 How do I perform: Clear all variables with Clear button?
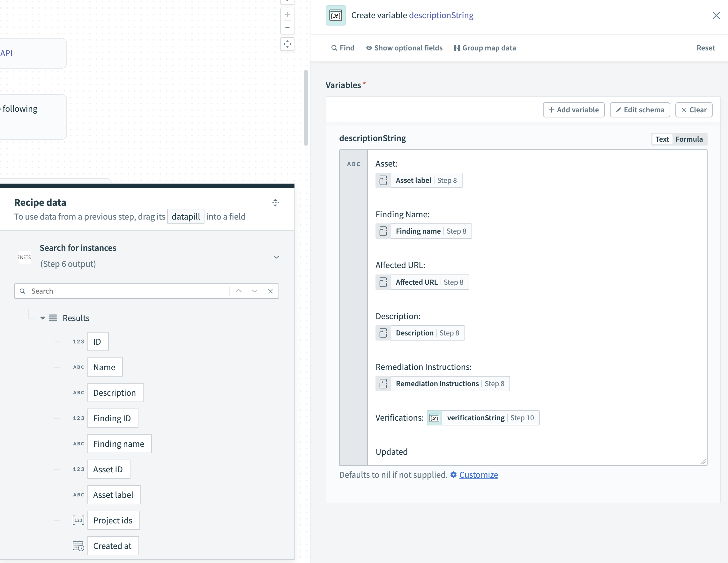click(x=693, y=110)
